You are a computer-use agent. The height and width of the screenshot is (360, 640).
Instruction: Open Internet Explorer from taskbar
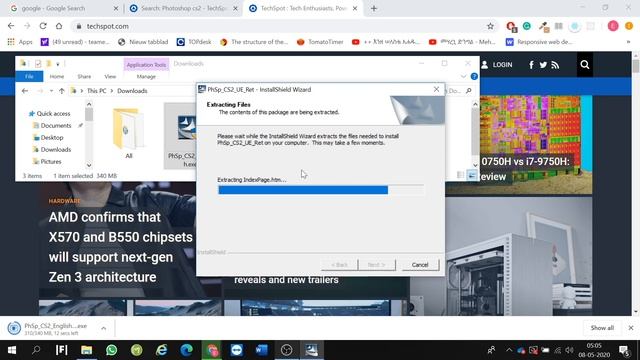(x=162, y=350)
